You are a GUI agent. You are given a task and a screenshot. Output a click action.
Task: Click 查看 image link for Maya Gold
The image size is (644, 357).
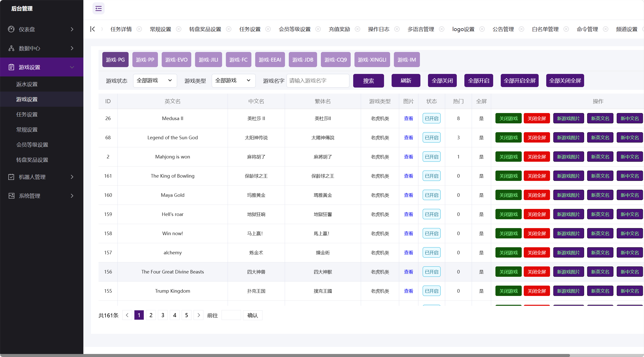409,195
